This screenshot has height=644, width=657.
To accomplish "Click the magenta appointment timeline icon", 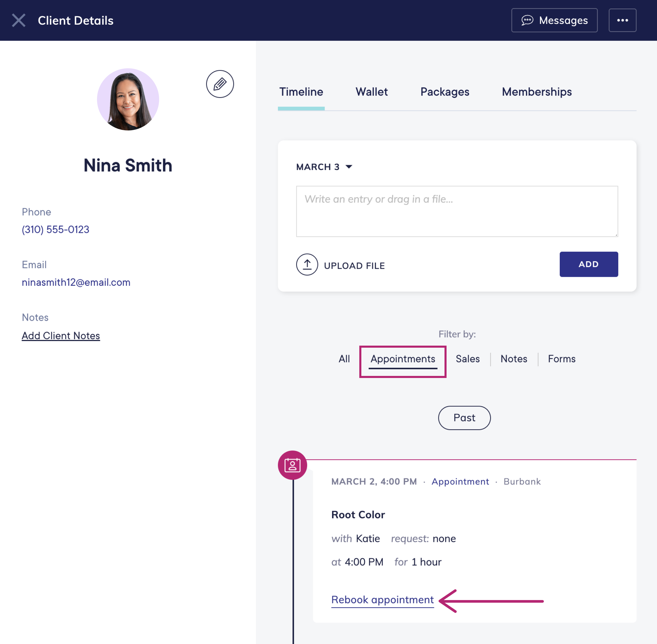I will (x=292, y=465).
